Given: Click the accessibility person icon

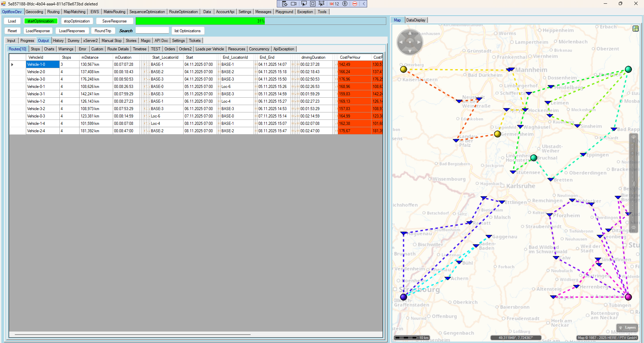Looking at the screenshot, I should pos(345,4).
